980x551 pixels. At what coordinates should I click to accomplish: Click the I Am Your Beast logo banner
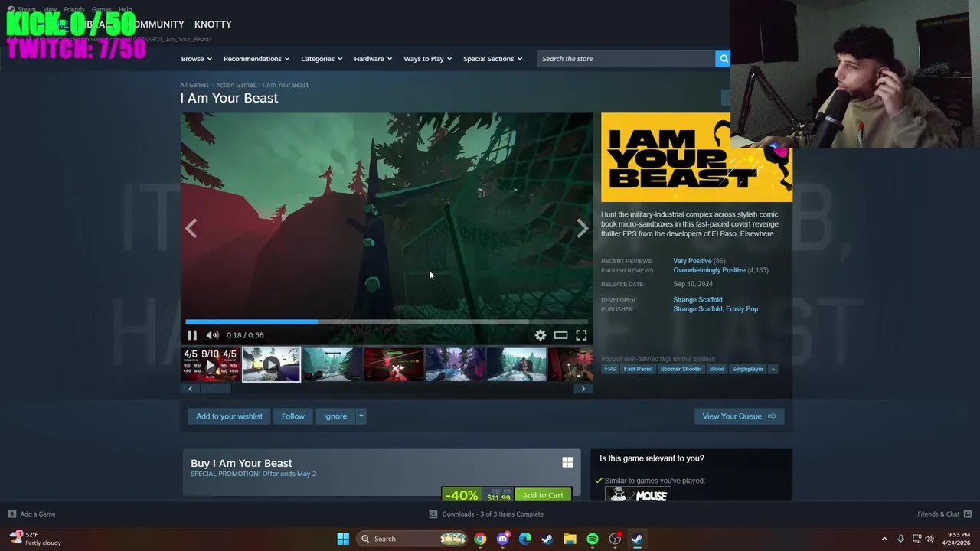coord(697,158)
